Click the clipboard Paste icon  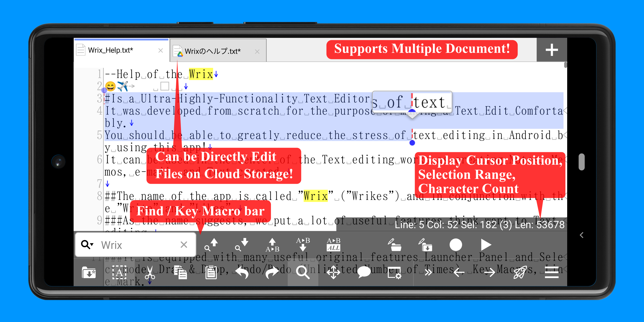[x=211, y=272]
